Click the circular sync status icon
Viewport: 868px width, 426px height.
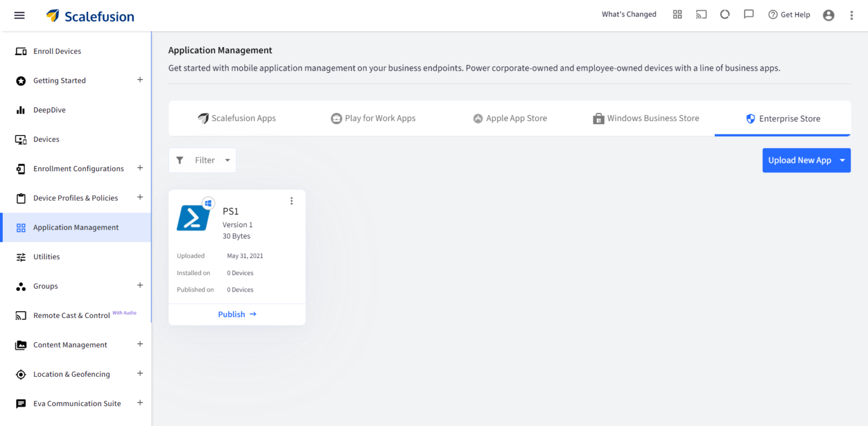pyautogui.click(x=725, y=15)
